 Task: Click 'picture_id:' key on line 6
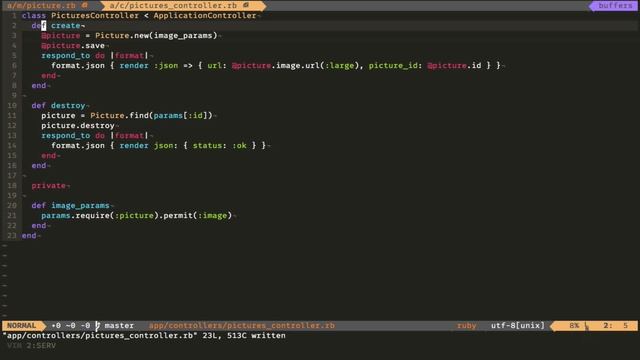pos(395,66)
